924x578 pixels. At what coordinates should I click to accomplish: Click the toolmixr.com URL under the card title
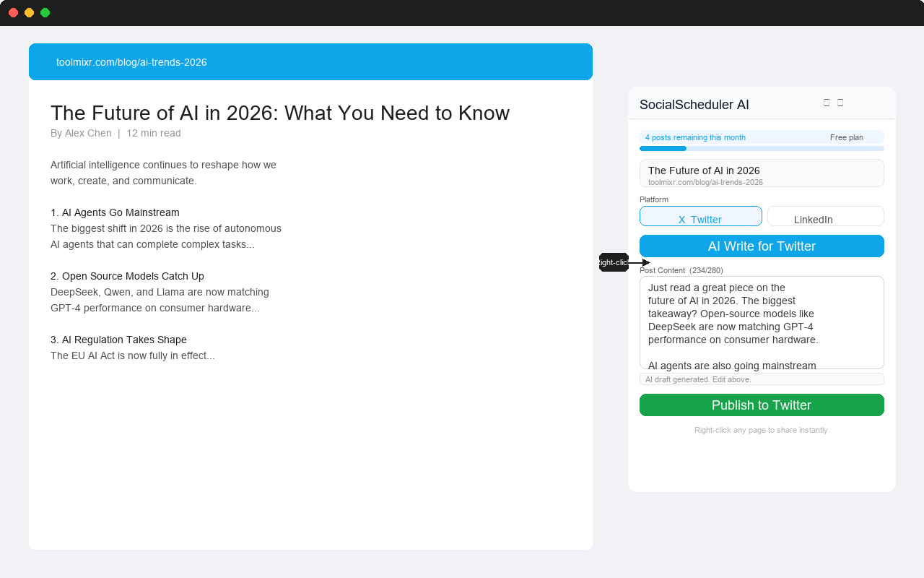tap(705, 182)
